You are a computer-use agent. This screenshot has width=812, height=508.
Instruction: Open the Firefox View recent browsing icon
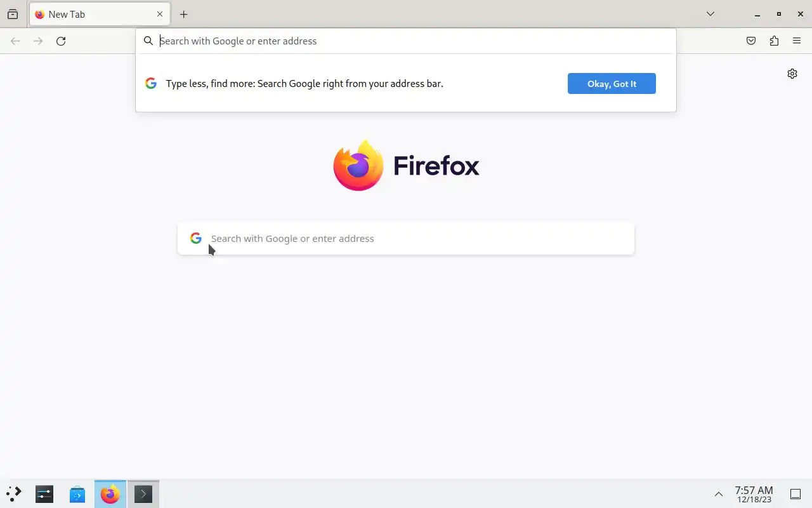click(13, 14)
